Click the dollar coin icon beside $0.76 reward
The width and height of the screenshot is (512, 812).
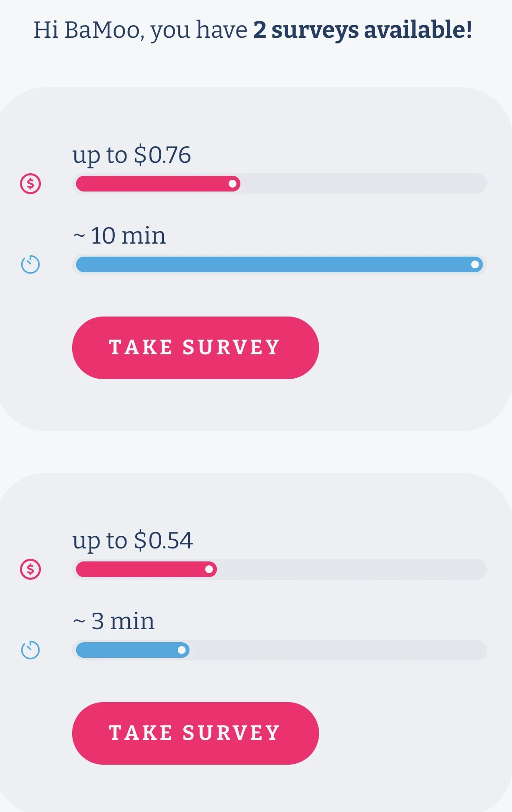click(30, 184)
